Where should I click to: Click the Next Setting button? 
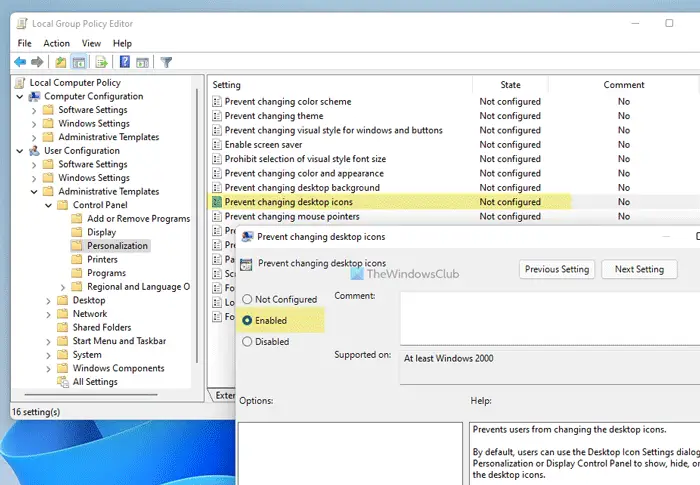click(639, 269)
